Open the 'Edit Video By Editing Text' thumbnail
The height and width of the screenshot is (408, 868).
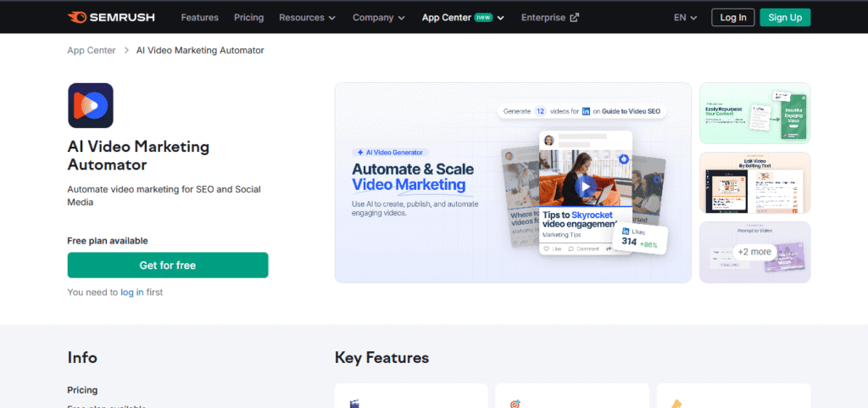755,182
